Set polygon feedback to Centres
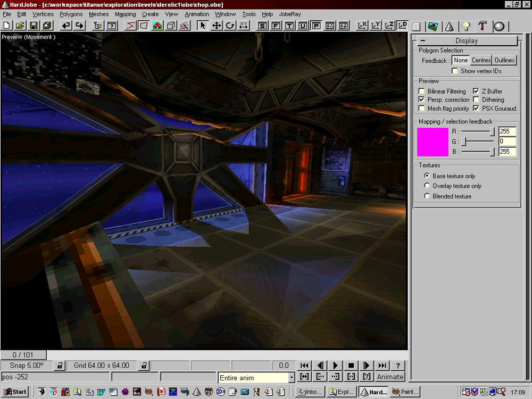The width and height of the screenshot is (532, 399). point(481,60)
